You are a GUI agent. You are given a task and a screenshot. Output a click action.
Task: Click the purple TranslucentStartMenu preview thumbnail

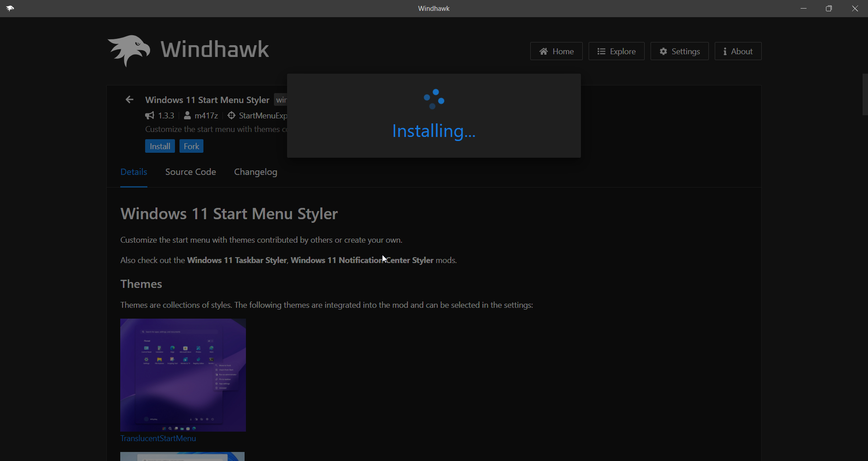point(183,375)
